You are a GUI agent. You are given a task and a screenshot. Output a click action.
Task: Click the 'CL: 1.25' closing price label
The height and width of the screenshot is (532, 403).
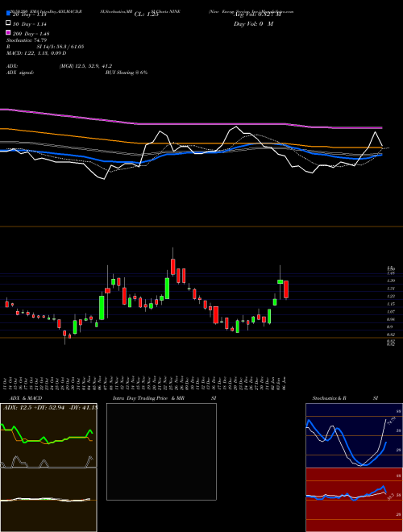pyautogui.click(x=146, y=15)
